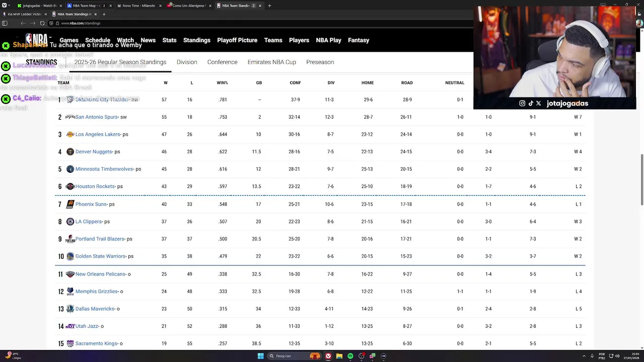
Task: Go back with the browser back arrow
Action: point(23,23)
